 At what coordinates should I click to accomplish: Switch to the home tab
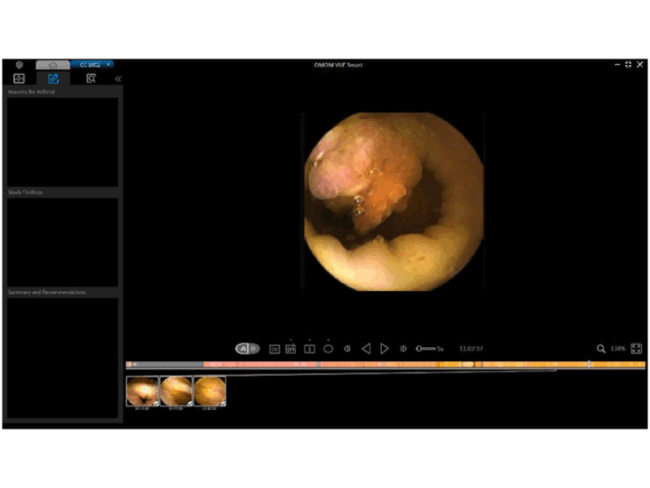tap(52, 64)
